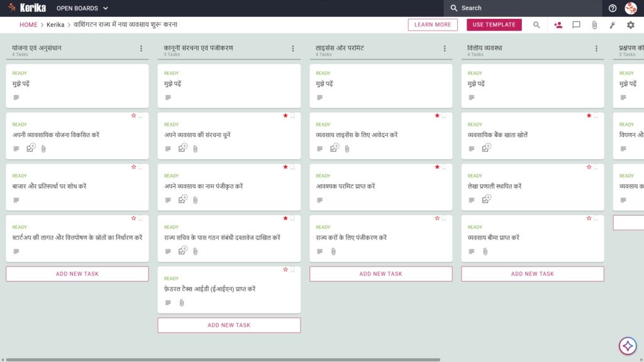Click the board search magnifier icon
The height and width of the screenshot is (362, 644).
tap(536, 25)
